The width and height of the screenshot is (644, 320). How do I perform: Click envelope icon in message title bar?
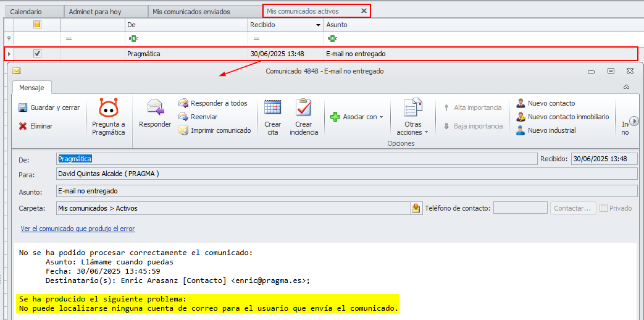(17, 70)
